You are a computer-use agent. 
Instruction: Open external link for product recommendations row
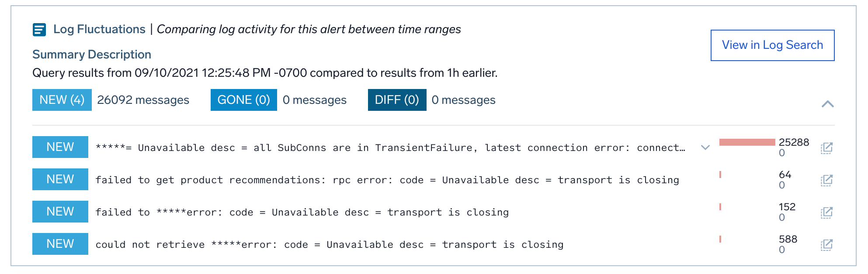pos(826,180)
